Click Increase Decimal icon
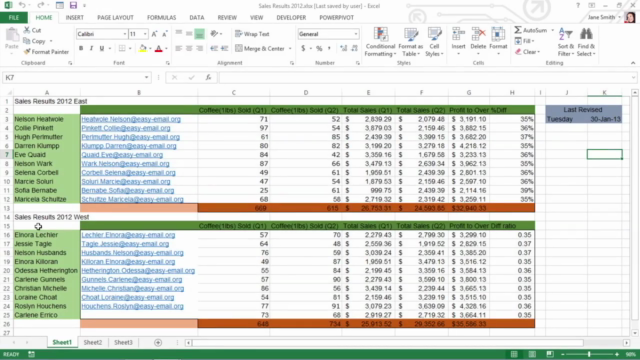 click(343, 49)
